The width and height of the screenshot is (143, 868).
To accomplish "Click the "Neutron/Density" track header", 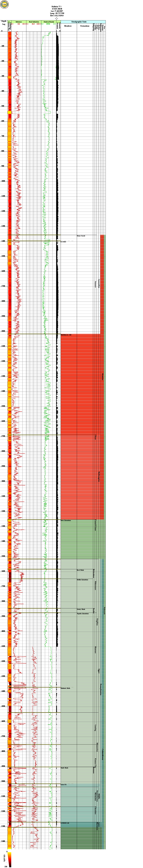I will point(49,22).
